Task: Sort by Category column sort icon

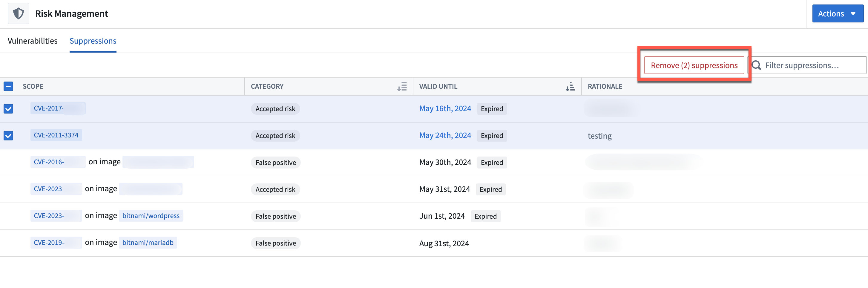Action: [x=402, y=87]
